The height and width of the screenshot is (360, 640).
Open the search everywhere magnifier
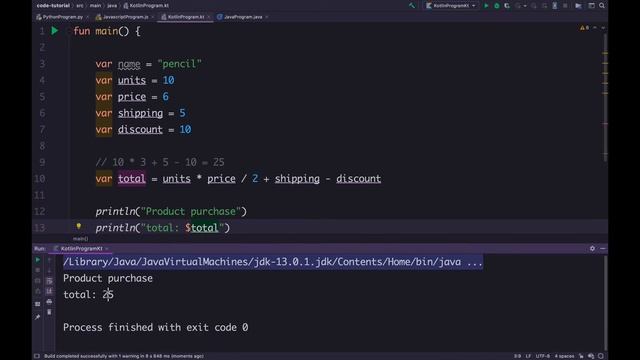click(602, 6)
